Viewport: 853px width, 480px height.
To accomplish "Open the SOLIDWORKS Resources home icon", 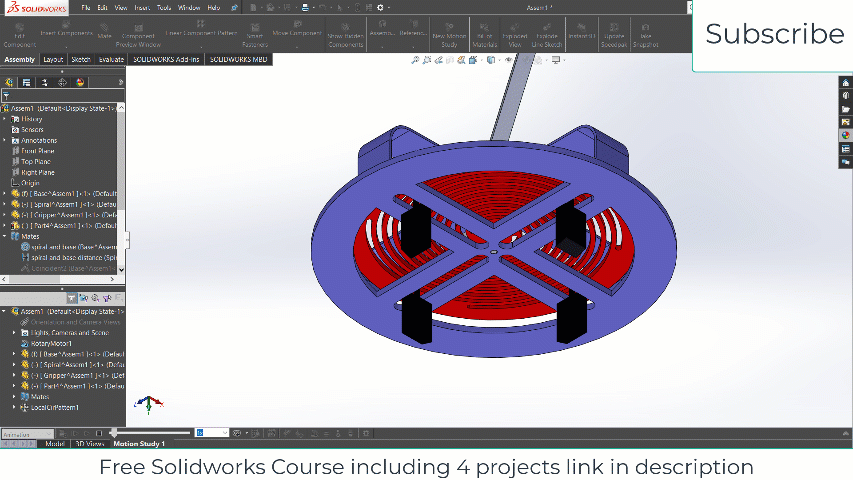I will (845, 83).
